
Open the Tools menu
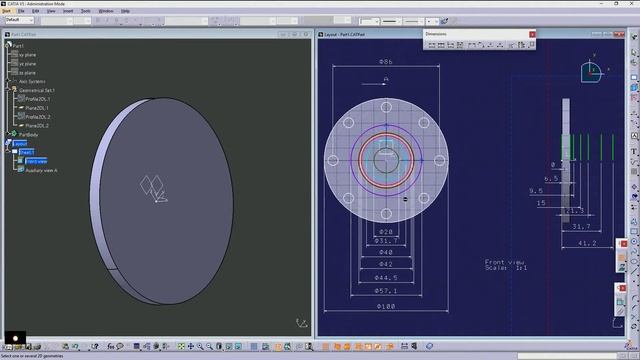85,11
